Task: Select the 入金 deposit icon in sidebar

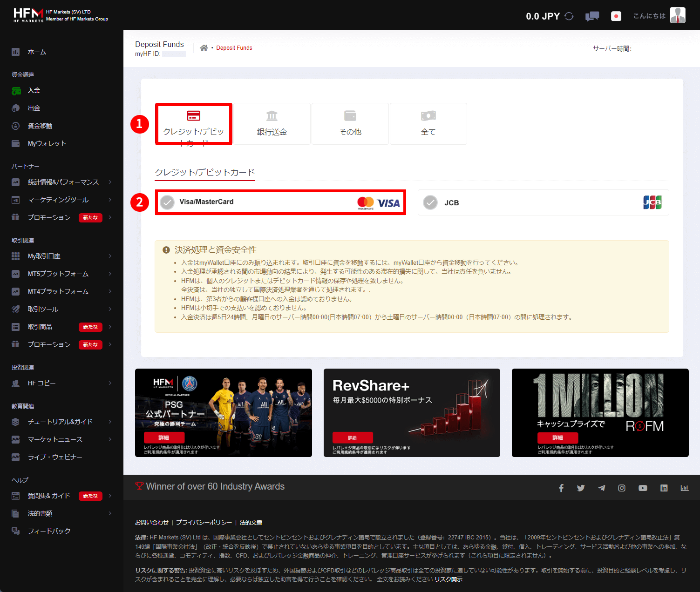Action: 17,90
